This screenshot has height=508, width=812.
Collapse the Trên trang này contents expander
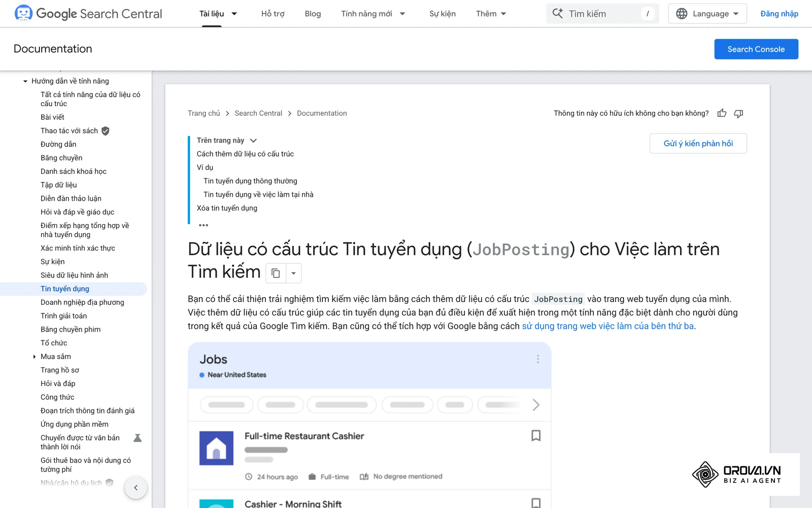[253, 140]
